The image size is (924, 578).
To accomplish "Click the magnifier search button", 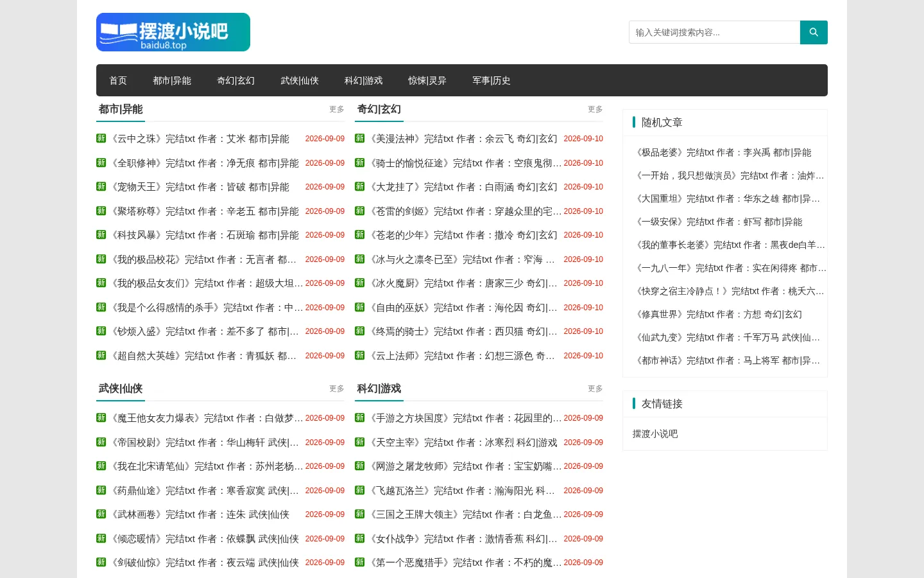I will click(x=814, y=32).
